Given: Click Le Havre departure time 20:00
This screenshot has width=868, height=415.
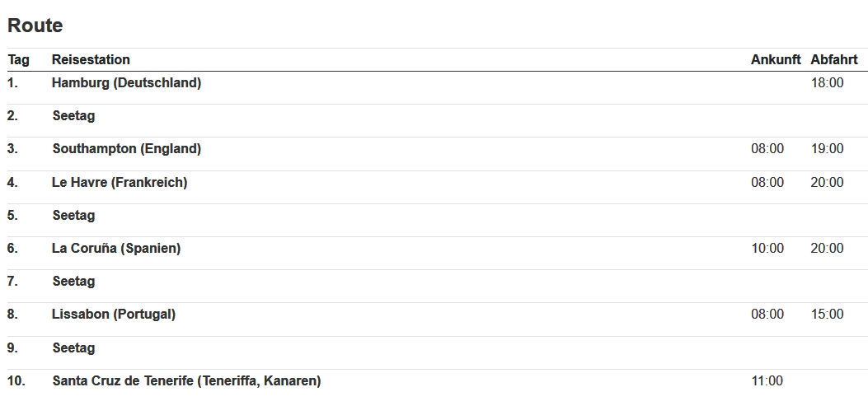Looking at the screenshot, I should [827, 182].
